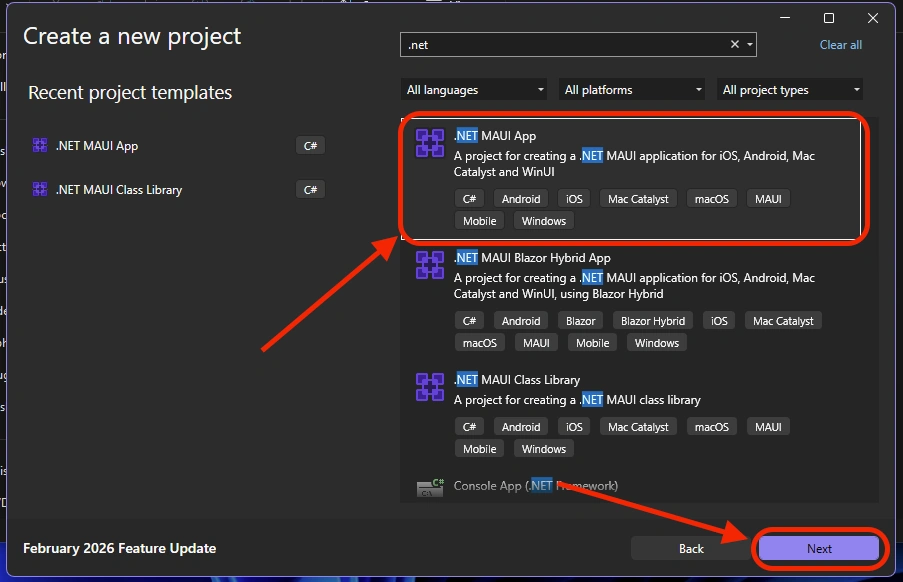903x582 pixels.
Task: Close the Create a new project dialog
Action: 872,18
